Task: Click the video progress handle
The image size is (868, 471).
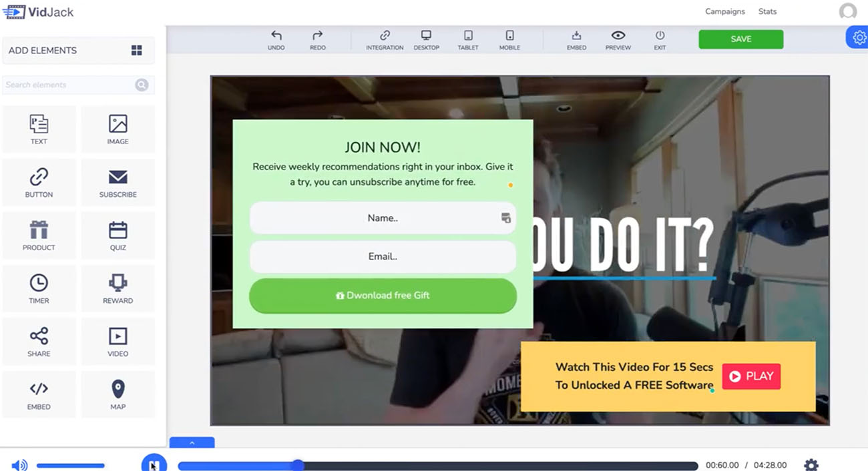Action: pos(298,466)
